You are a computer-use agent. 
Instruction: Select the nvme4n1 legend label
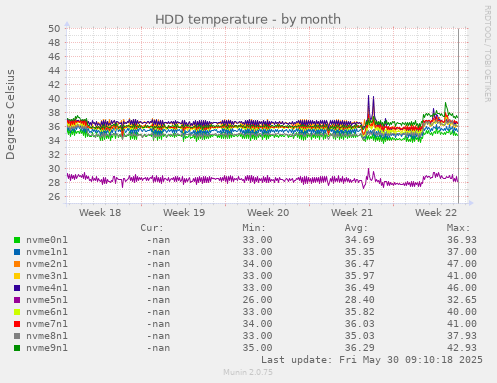(47, 288)
